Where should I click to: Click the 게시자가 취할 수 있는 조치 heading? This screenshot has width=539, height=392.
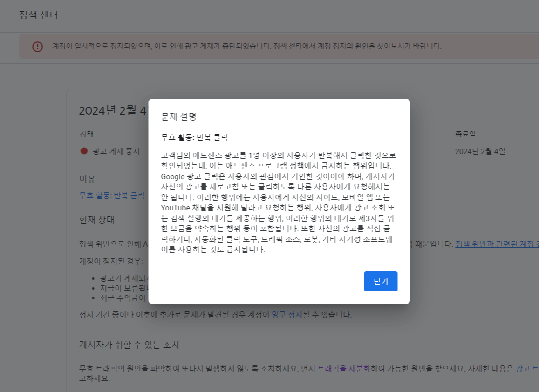(129, 345)
